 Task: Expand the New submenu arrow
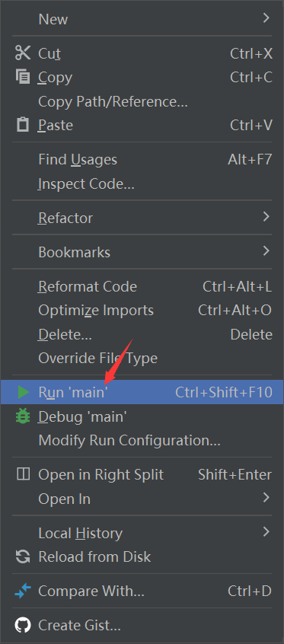click(x=266, y=18)
